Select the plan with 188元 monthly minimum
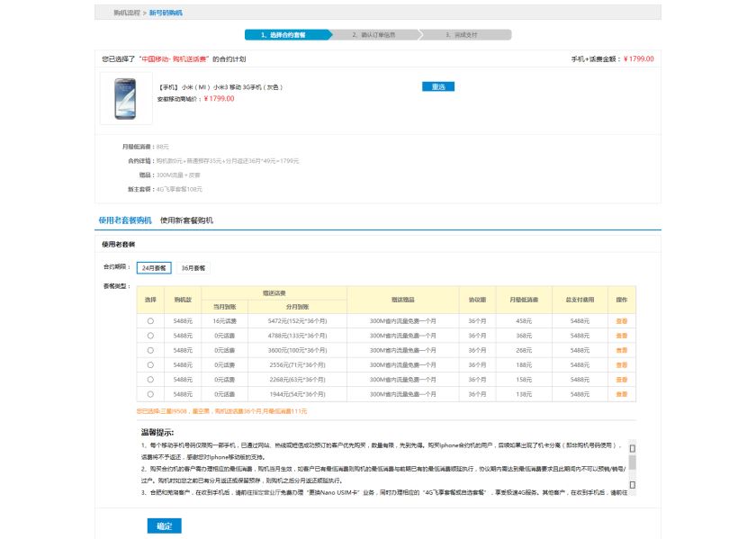756x539 pixels. pos(150,365)
